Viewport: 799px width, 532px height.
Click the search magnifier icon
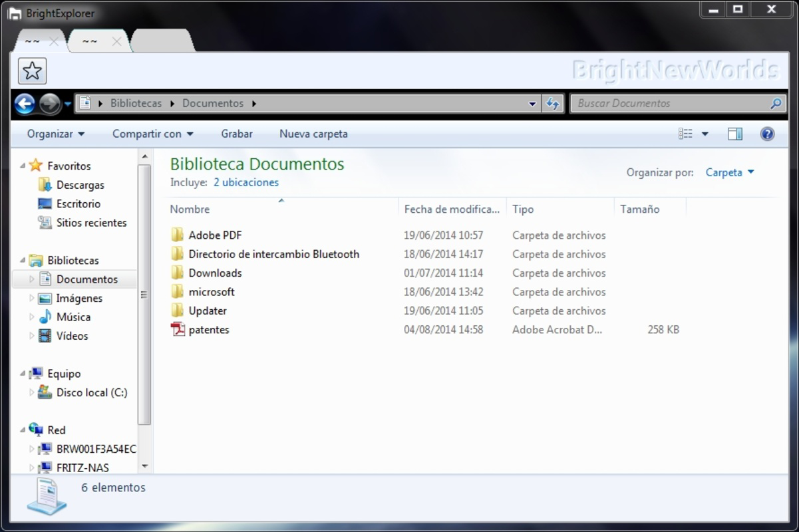[x=775, y=103]
